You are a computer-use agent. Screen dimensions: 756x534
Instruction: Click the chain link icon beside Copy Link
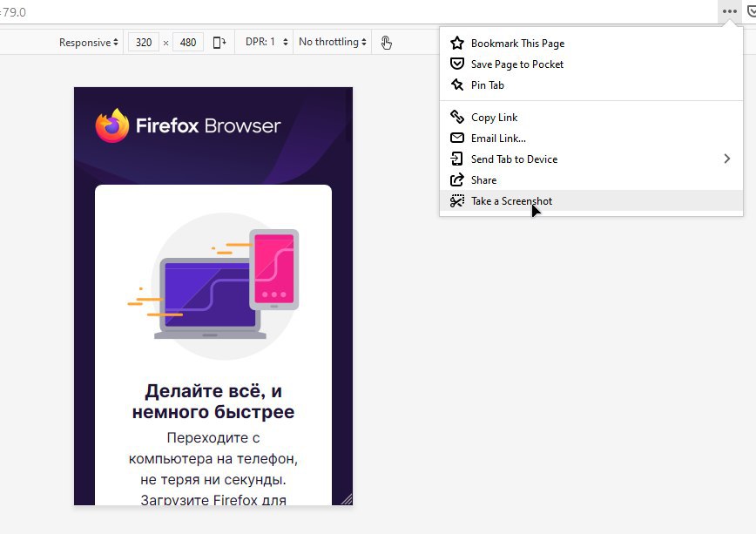click(x=457, y=117)
